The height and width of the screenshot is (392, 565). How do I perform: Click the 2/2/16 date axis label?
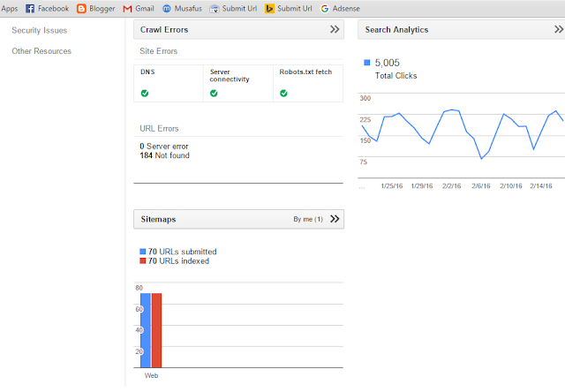[452, 186]
